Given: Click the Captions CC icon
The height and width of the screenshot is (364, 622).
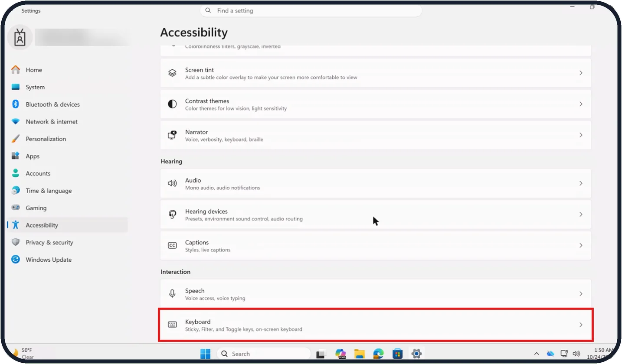Looking at the screenshot, I should point(172,245).
